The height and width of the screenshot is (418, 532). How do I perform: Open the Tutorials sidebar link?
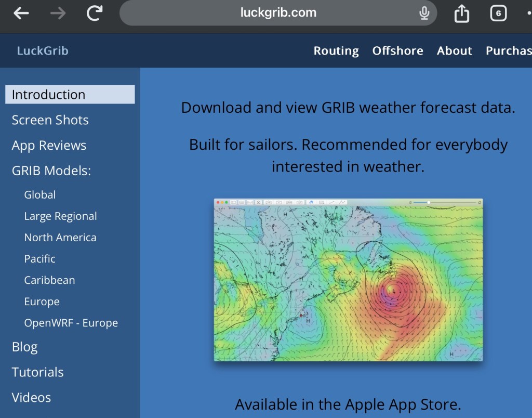tap(37, 372)
